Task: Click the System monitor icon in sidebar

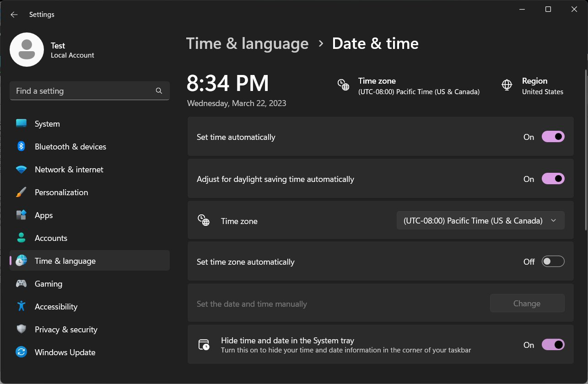Action: (21, 123)
